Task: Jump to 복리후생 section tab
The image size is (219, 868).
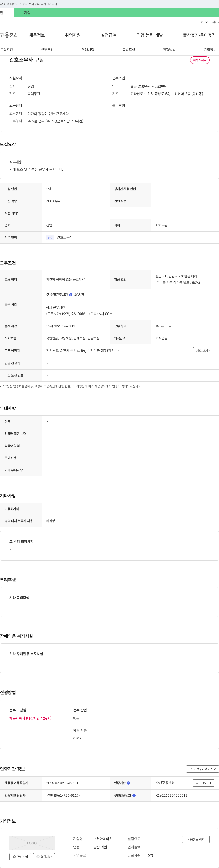Action: click(128, 50)
